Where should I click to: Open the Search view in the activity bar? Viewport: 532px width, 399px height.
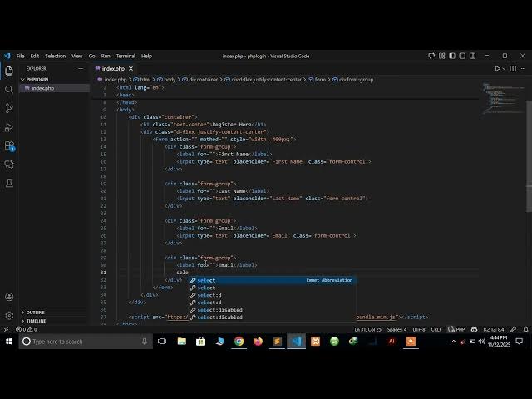point(9,90)
